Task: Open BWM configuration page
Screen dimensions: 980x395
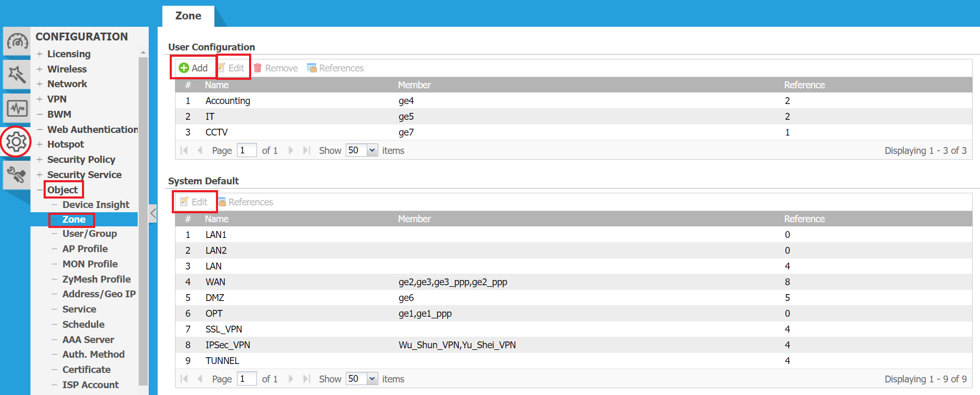Action: (59, 114)
